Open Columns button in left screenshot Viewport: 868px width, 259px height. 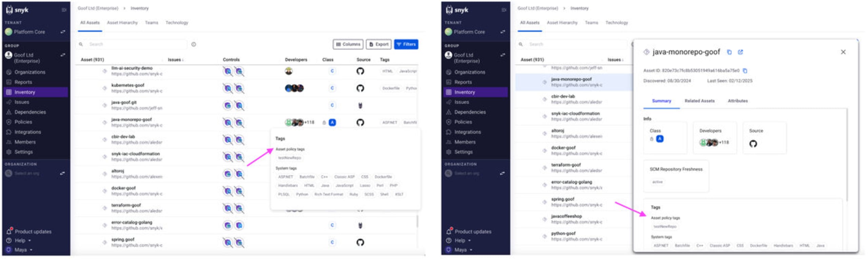(348, 44)
